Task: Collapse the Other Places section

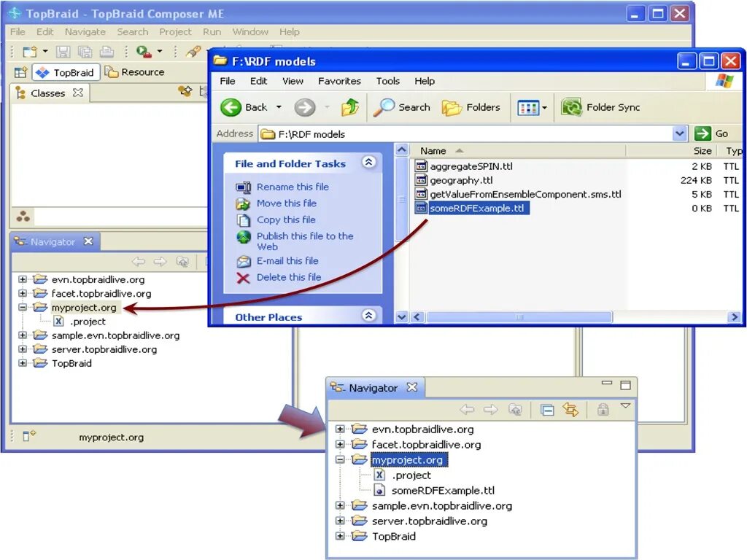Action: point(368,315)
